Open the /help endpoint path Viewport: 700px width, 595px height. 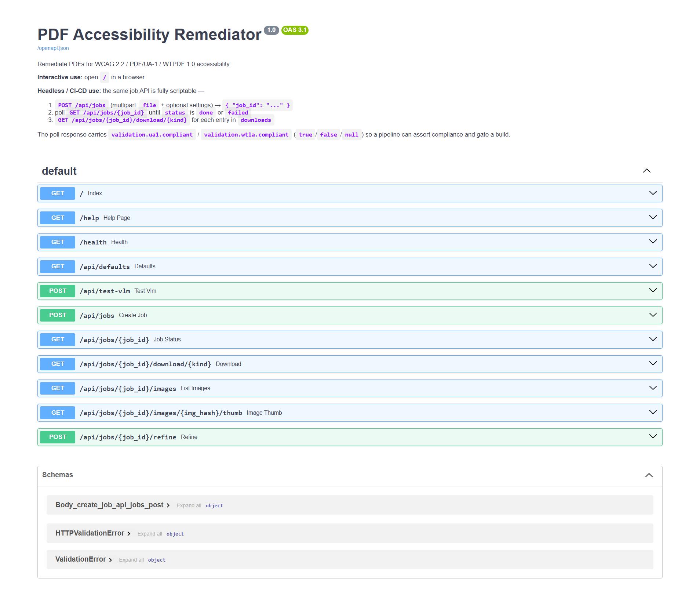click(89, 218)
